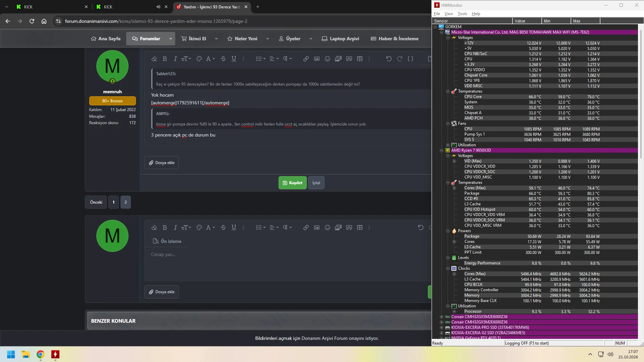Open HWMonitor View menu
Viewport: 644px width, 362px height.
(x=449, y=14)
